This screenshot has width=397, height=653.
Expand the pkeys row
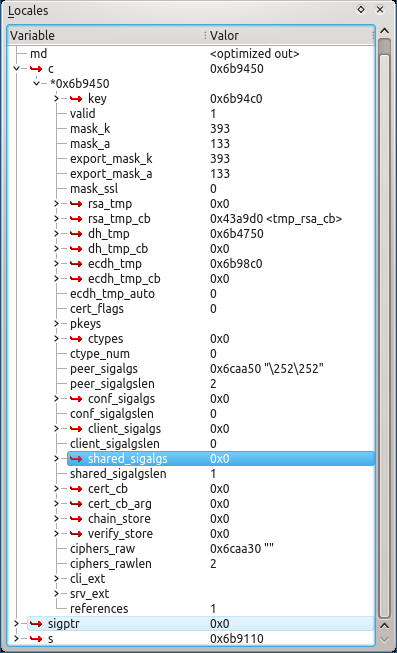[56, 324]
